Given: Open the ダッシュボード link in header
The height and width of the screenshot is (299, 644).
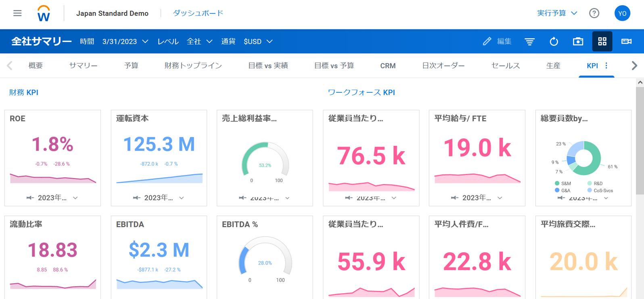Looking at the screenshot, I should [x=198, y=13].
